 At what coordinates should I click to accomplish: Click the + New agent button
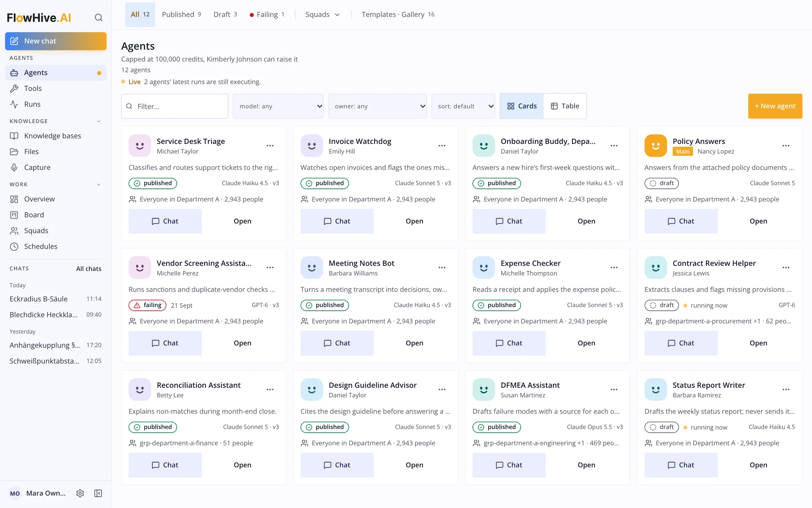tap(775, 106)
